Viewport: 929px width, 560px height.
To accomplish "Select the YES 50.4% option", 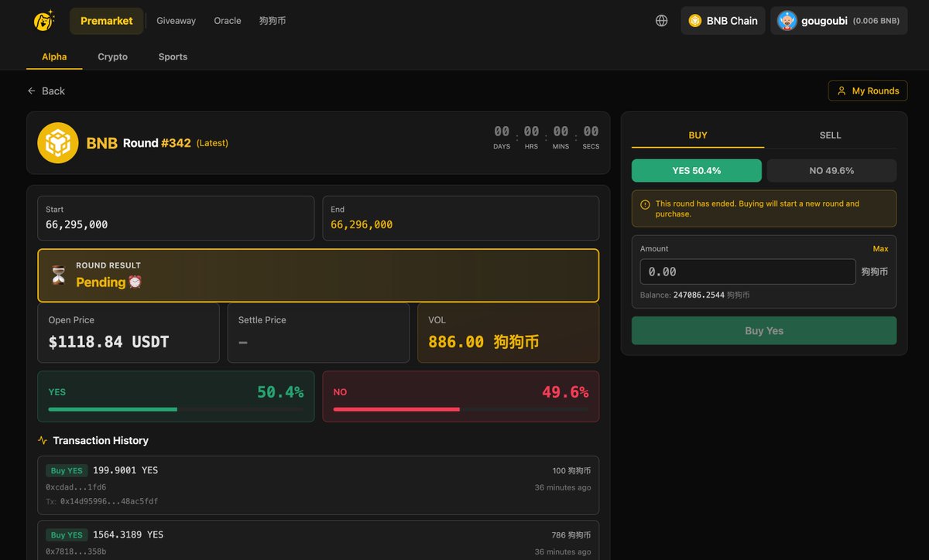I will 697,170.
